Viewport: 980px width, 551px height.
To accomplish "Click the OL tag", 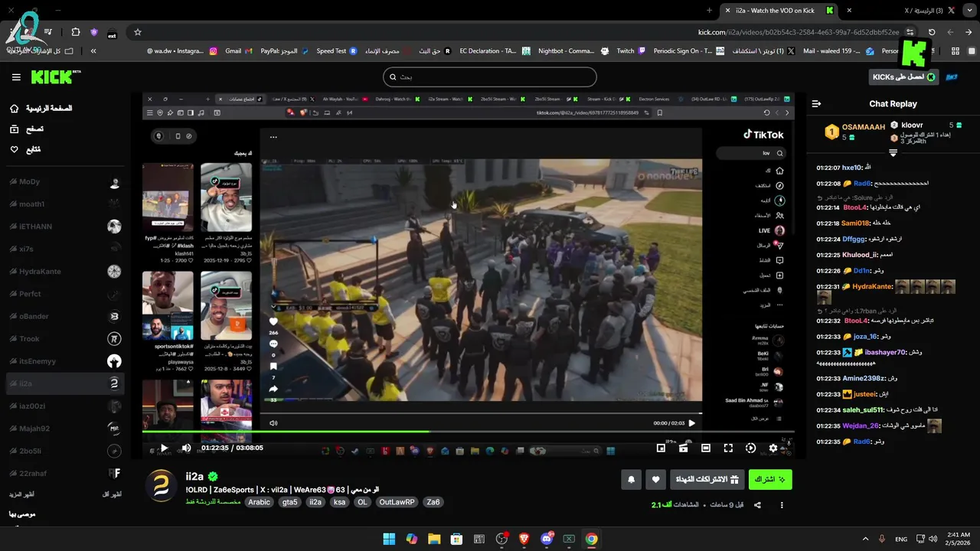I will 362,502.
